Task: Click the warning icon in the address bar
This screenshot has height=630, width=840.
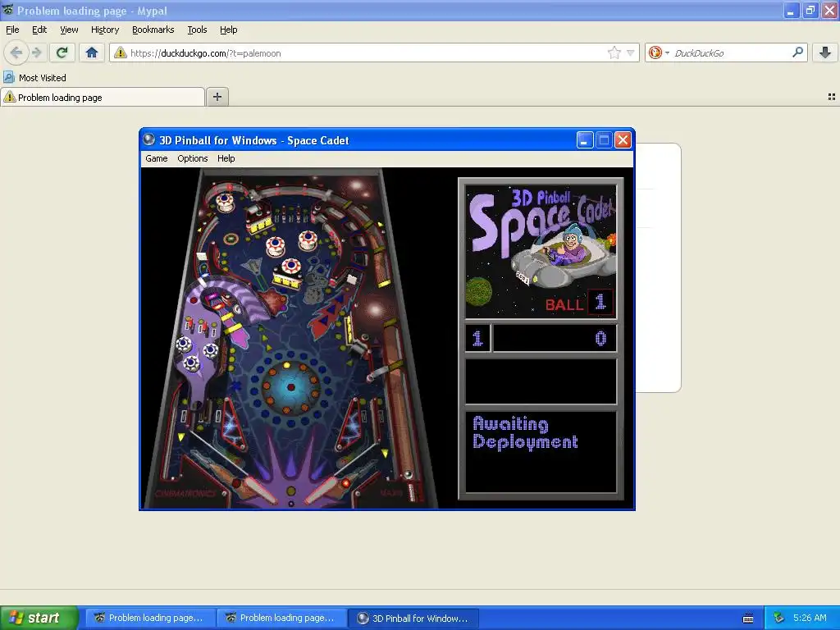Action: pyautogui.click(x=121, y=52)
